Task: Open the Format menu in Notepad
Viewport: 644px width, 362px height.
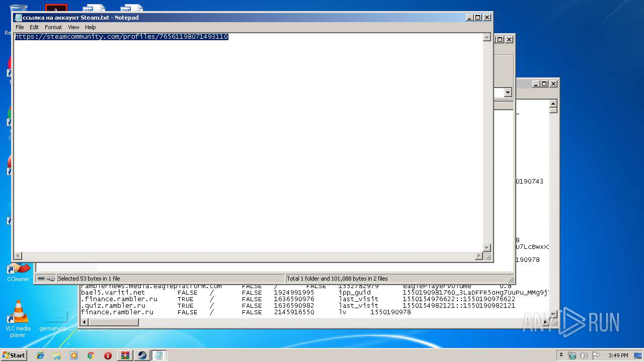Action: [x=53, y=27]
